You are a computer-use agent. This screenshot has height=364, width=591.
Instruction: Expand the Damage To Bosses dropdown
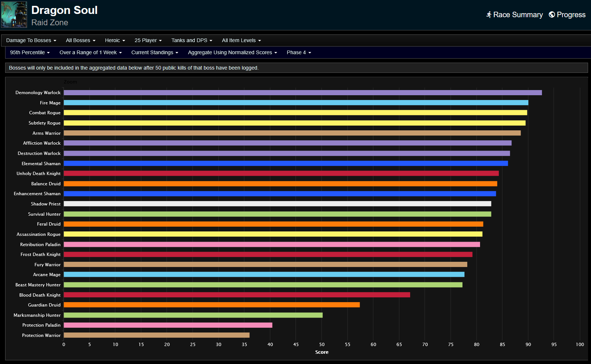(31, 40)
